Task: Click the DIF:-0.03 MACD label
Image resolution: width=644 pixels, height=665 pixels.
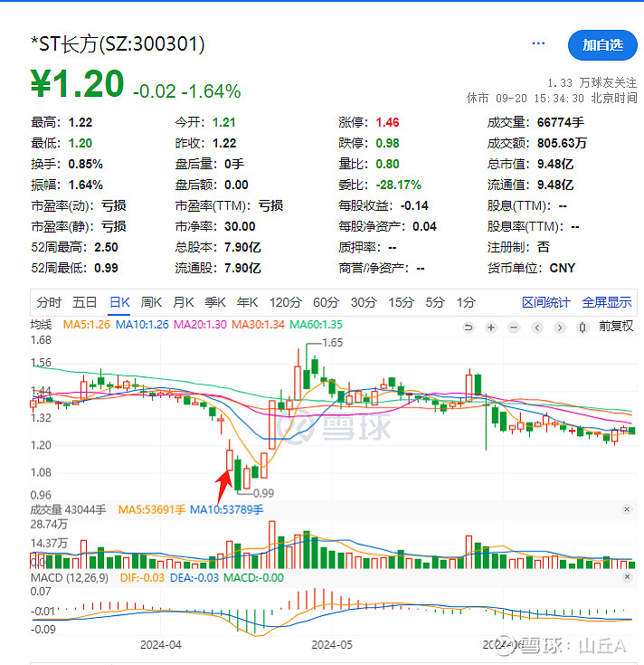Action: pyautogui.click(x=142, y=577)
